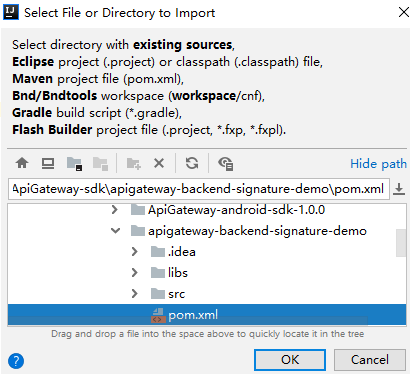Toggle show hidden files and directories icon
Image resolution: width=410 pixels, height=374 pixels.
click(x=226, y=164)
